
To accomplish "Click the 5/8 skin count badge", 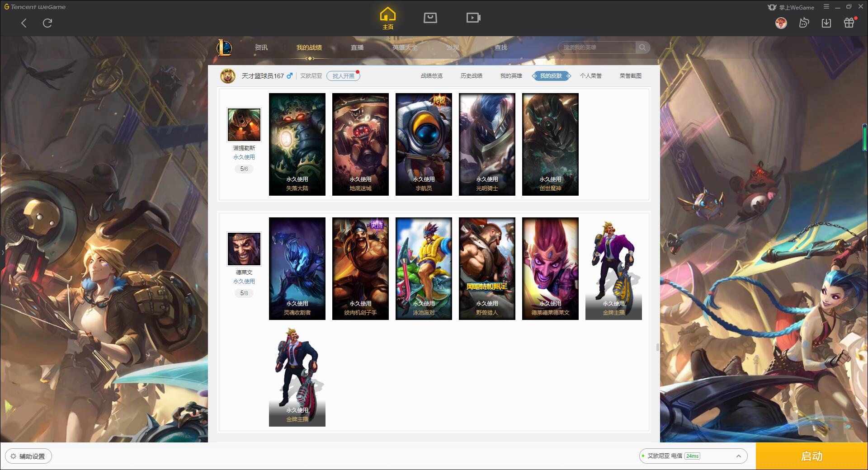I will 244,293.
